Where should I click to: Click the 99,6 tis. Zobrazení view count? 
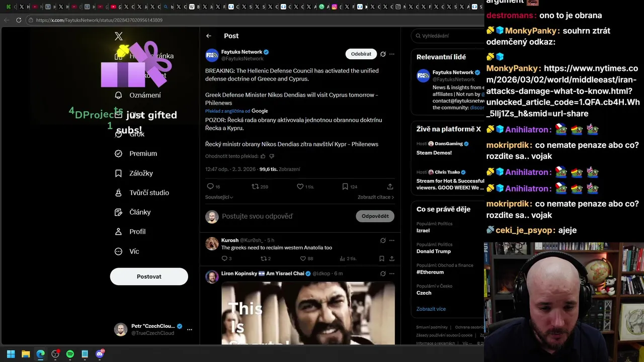point(280,169)
